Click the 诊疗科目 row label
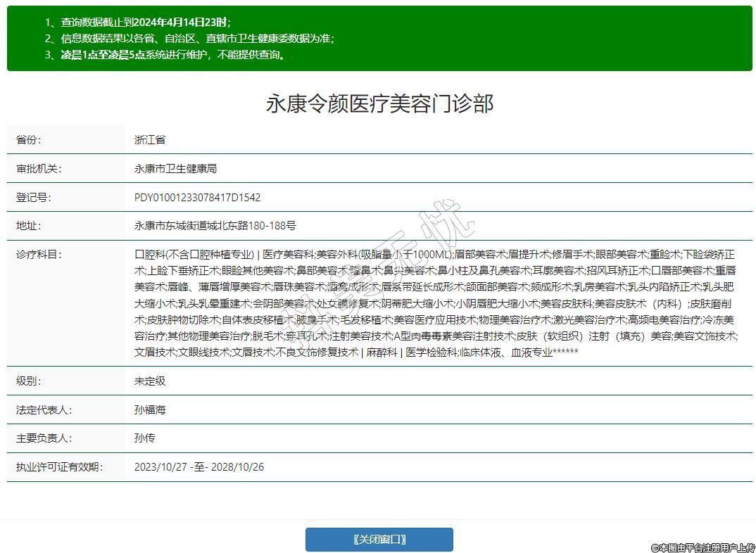The width and height of the screenshot is (756, 553). coord(39,255)
